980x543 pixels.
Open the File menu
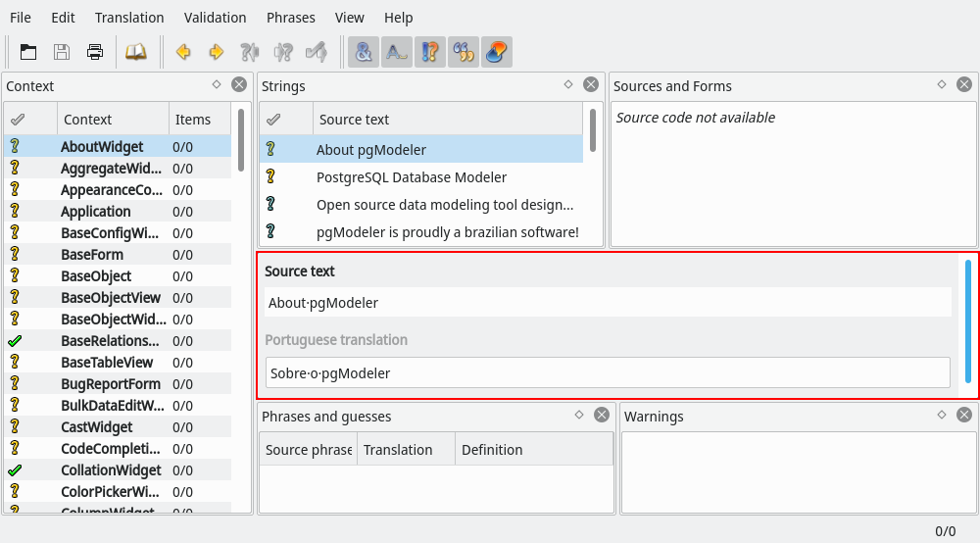tap(21, 18)
